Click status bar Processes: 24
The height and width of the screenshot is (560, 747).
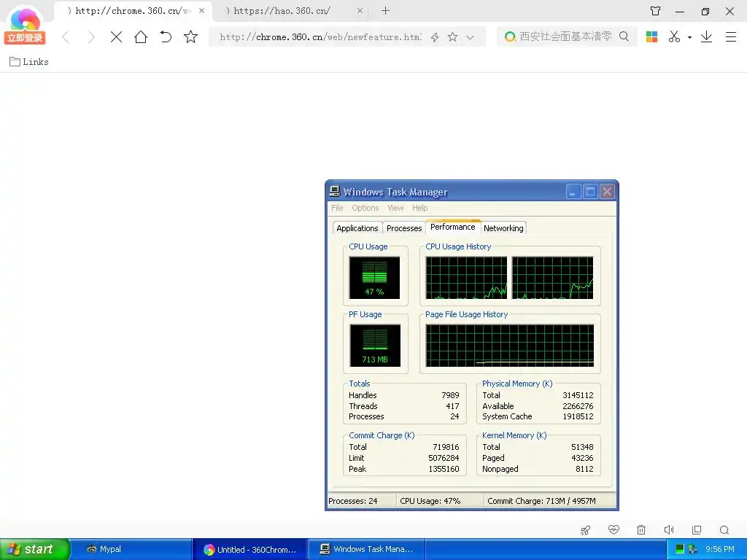click(353, 501)
